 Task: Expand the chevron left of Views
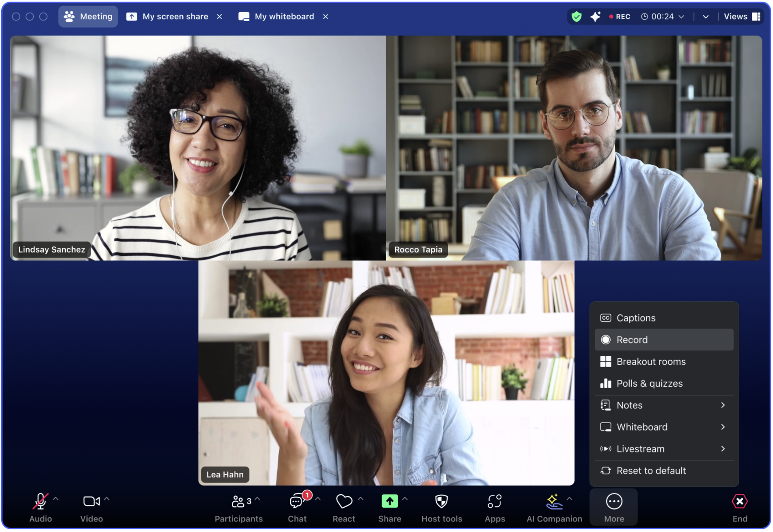pyautogui.click(x=706, y=17)
